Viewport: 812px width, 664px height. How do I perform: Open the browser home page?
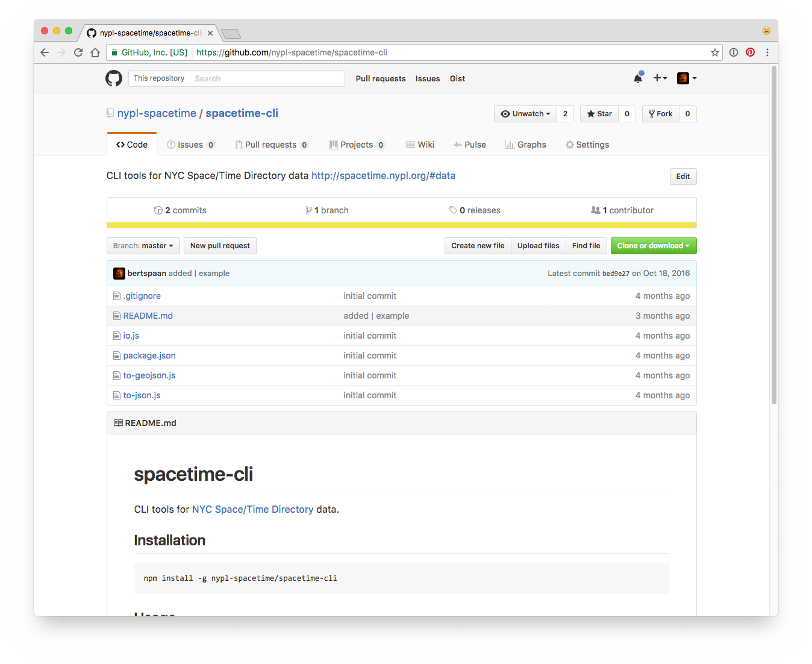tap(95, 52)
